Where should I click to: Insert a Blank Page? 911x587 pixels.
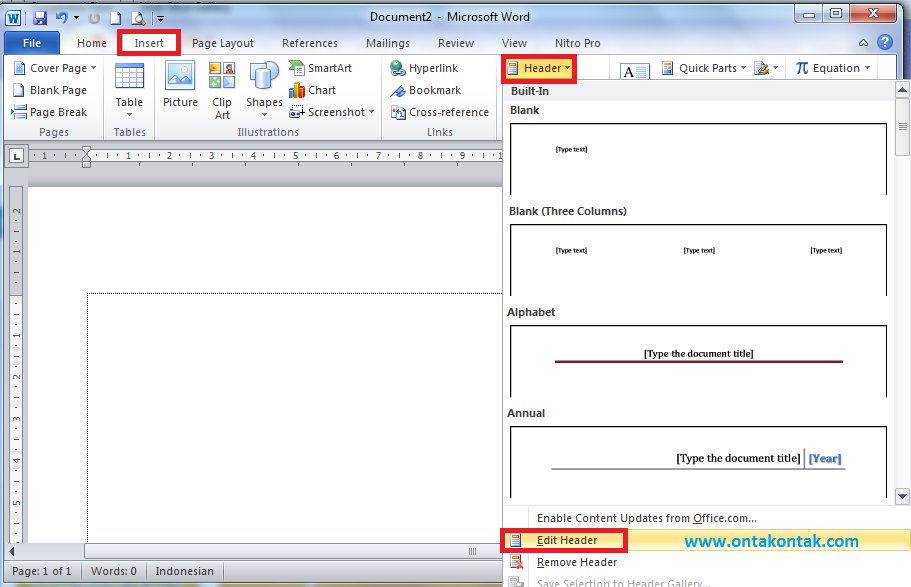pos(51,90)
